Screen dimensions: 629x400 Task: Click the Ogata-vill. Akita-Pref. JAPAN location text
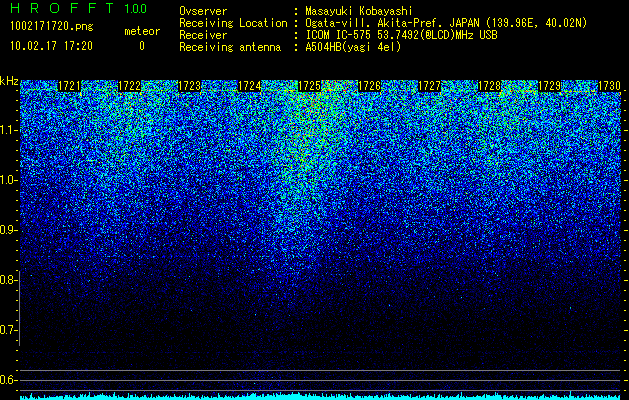tap(446, 23)
